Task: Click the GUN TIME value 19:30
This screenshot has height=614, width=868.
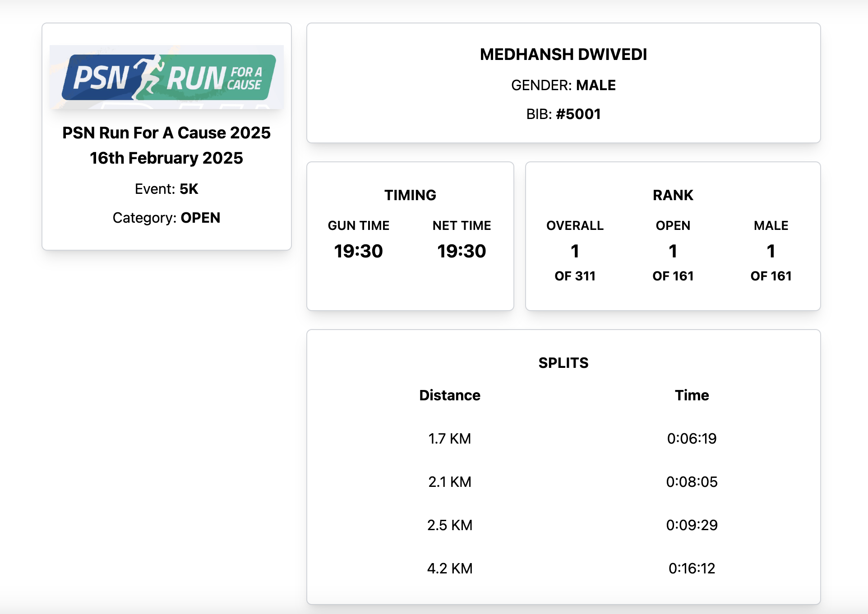Action: (358, 251)
